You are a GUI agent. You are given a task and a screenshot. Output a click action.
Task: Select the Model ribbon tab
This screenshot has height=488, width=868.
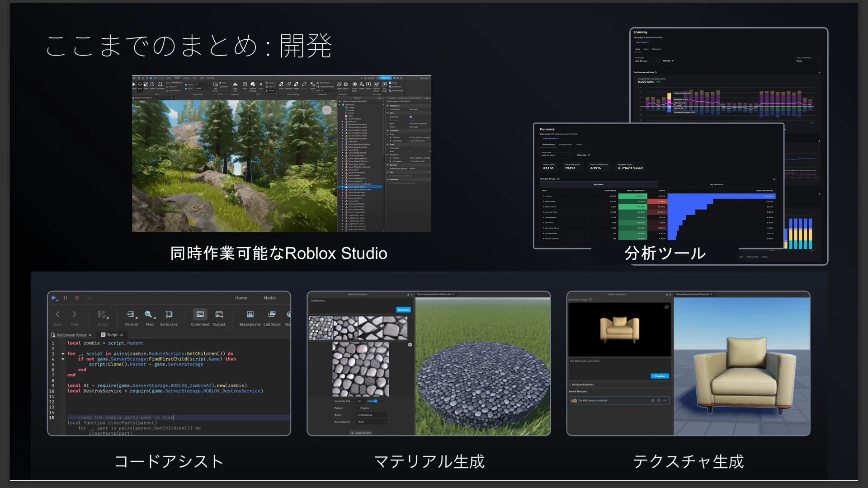pyautogui.click(x=269, y=298)
